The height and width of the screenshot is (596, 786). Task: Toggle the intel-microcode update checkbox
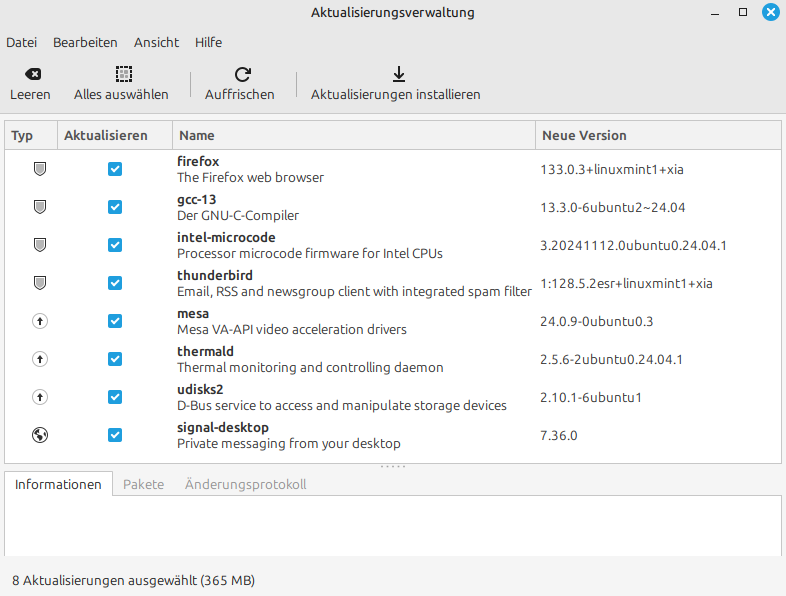[x=115, y=245]
